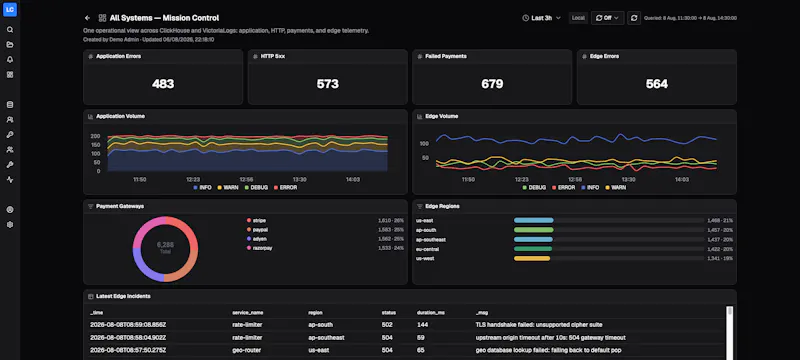
Task: Click the eu-central region label
Action: (x=428, y=249)
